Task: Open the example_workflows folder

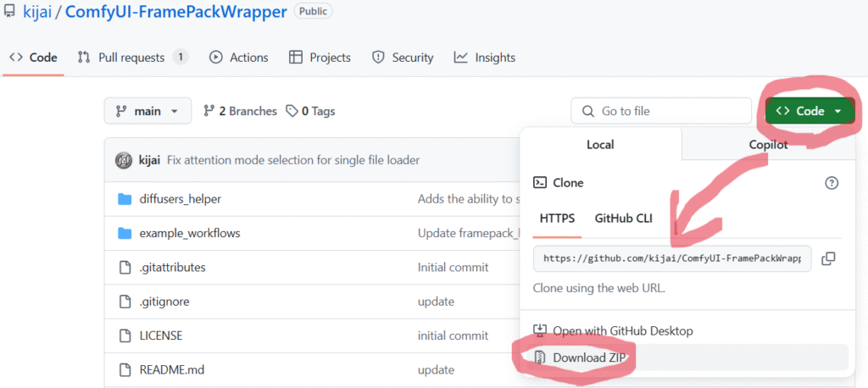Action: (190, 234)
